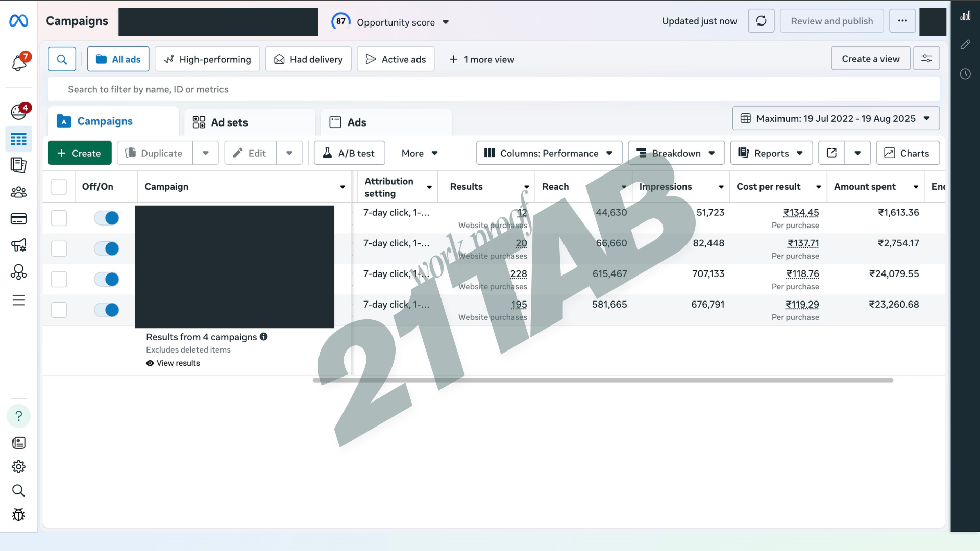Viewport: 980px width, 551px height.
Task: Click the refresh data icon button
Action: click(761, 21)
